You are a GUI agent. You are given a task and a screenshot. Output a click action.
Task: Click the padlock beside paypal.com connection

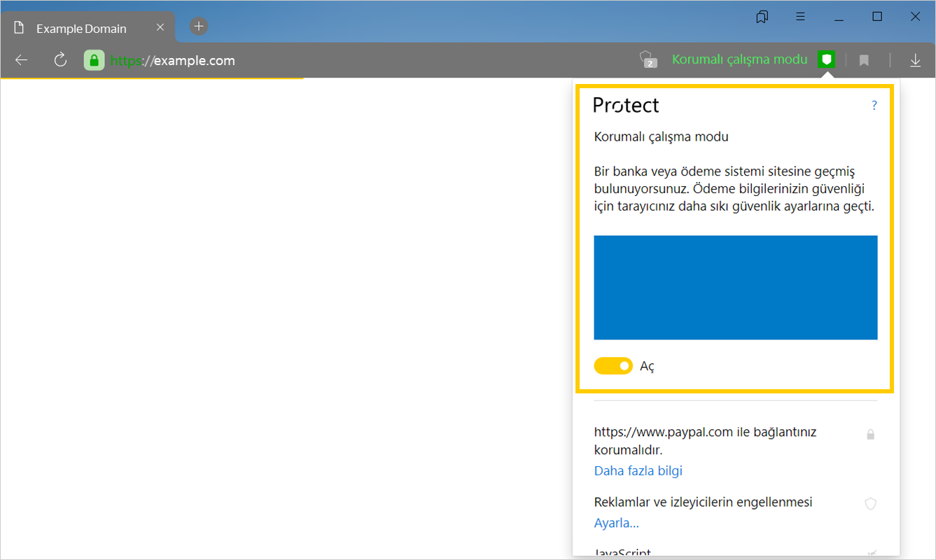(870, 435)
